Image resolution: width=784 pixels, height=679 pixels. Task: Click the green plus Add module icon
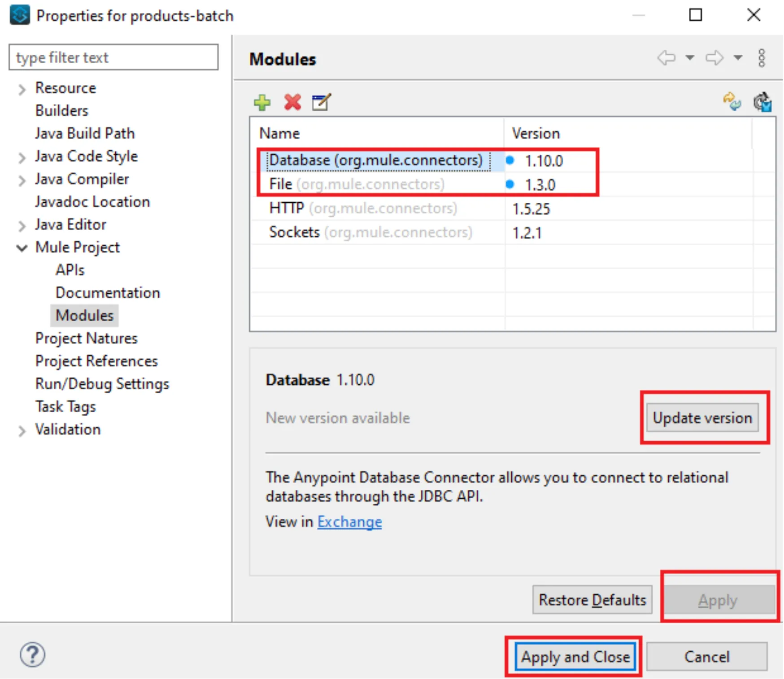(x=262, y=102)
